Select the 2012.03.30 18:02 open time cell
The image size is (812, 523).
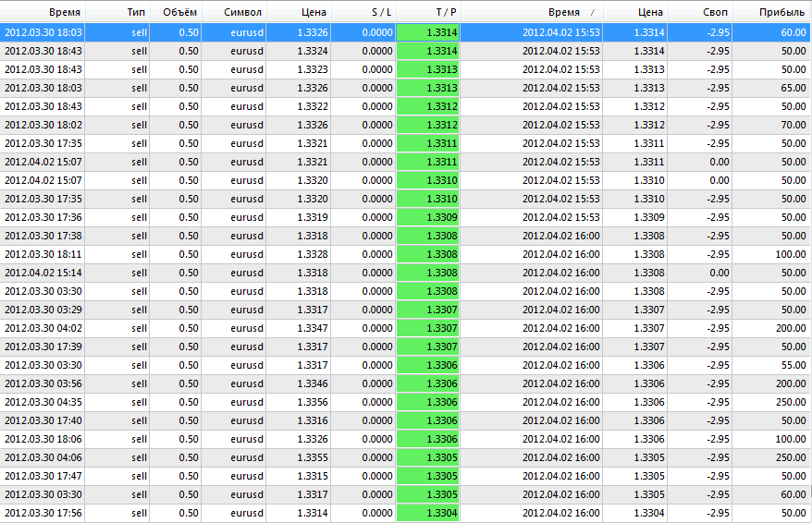[43, 125]
